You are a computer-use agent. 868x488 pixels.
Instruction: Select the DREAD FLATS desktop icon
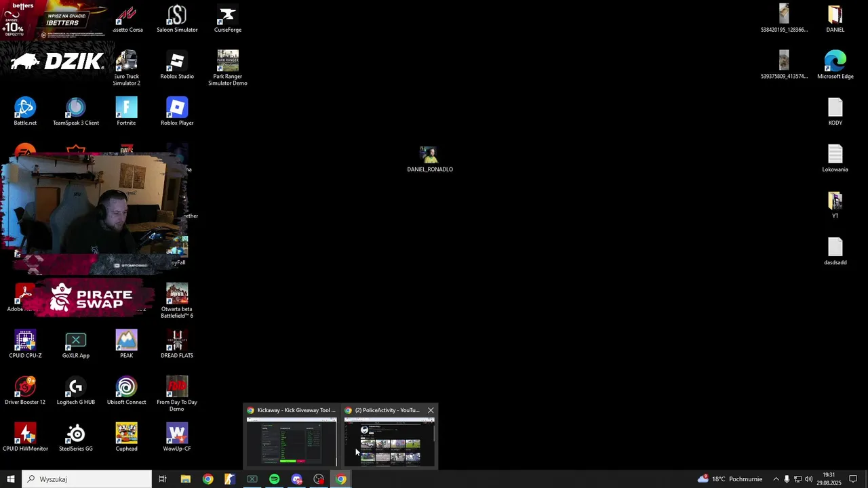pos(177,344)
